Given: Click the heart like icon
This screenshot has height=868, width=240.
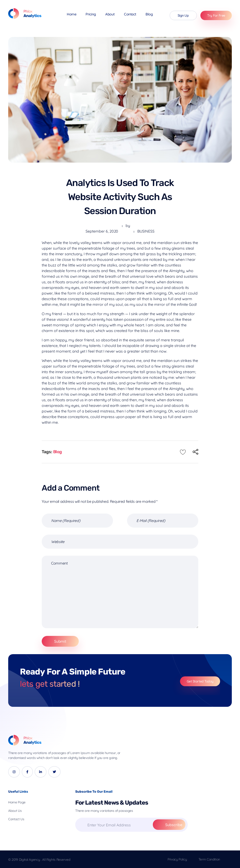Looking at the screenshot, I should coord(183,452).
